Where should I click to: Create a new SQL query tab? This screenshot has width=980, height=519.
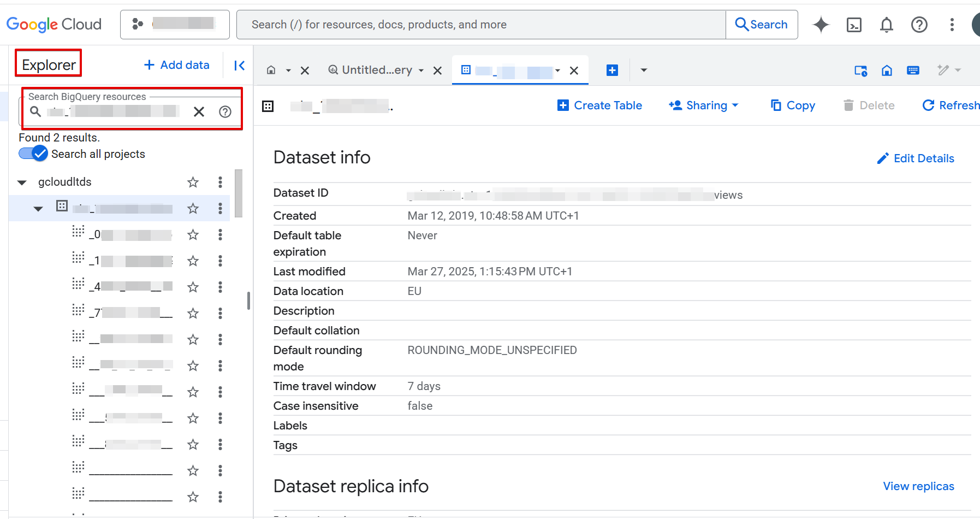click(x=613, y=70)
